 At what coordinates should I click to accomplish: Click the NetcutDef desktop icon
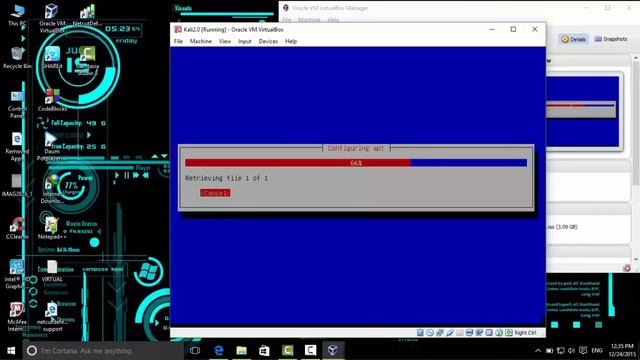coord(87,16)
